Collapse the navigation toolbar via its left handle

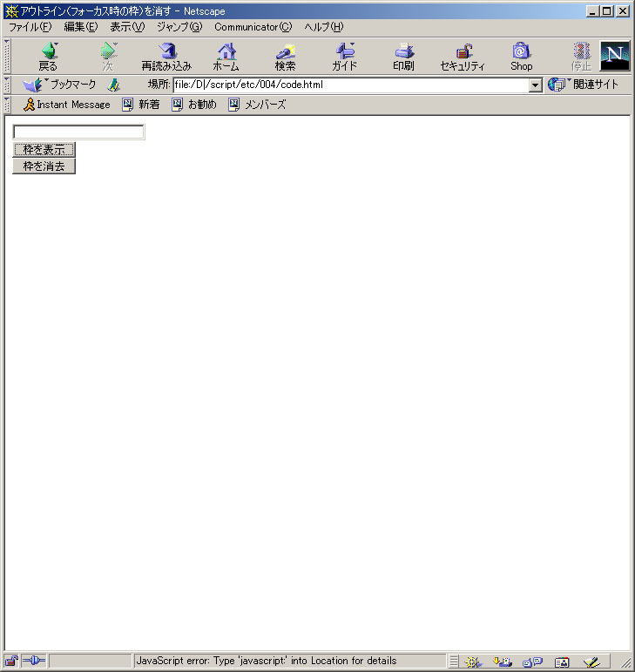coord(7,56)
